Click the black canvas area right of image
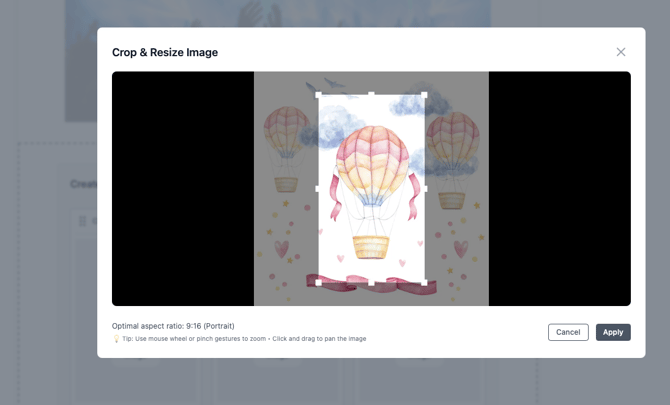The width and height of the screenshot is (670, 405). pyautogui.click(x=559, y=188)
